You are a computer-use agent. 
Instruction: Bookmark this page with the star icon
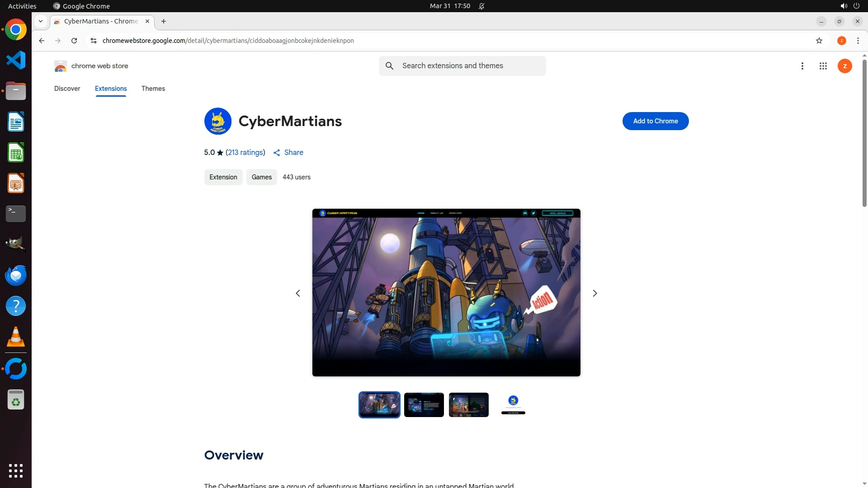pyautogui.click(x=819, y=41)
